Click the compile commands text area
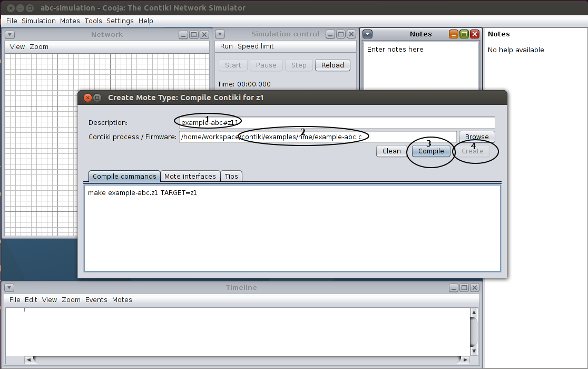Image resolution: width=588 pixels, height=369 pixels. [x=292, y=228]
